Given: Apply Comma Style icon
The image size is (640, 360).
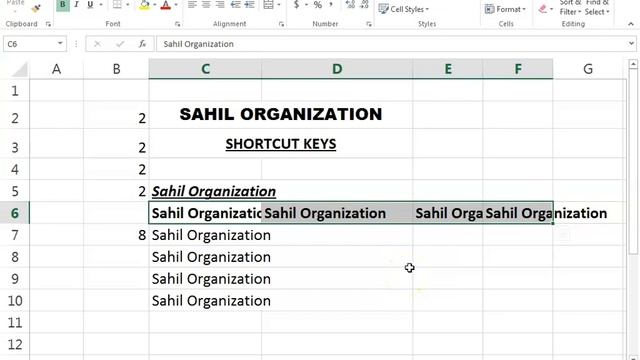Looking at the screenshot, I should [331, 5].
